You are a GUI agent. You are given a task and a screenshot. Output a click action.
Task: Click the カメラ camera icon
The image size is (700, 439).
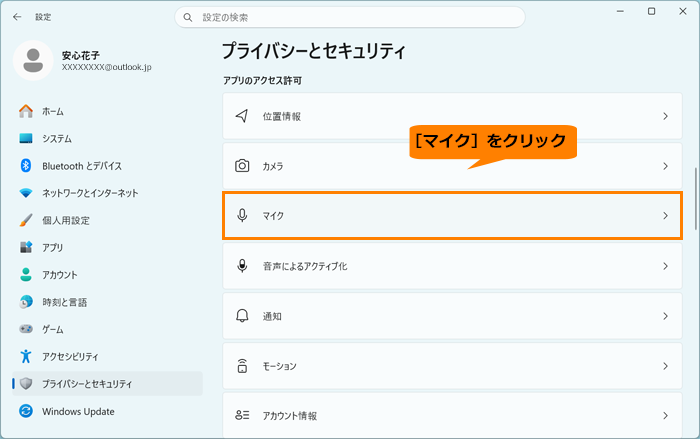pos(242,166)
